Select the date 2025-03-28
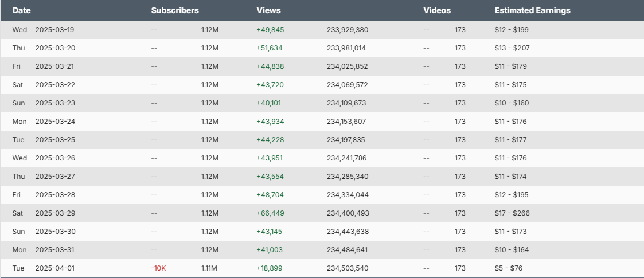Viewport: 644px width, 278px height. 56,195
